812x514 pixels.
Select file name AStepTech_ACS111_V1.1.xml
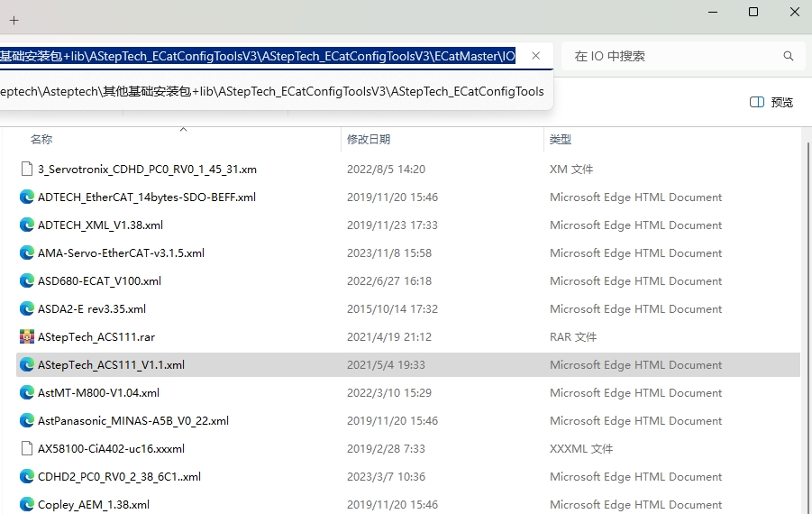111,365
